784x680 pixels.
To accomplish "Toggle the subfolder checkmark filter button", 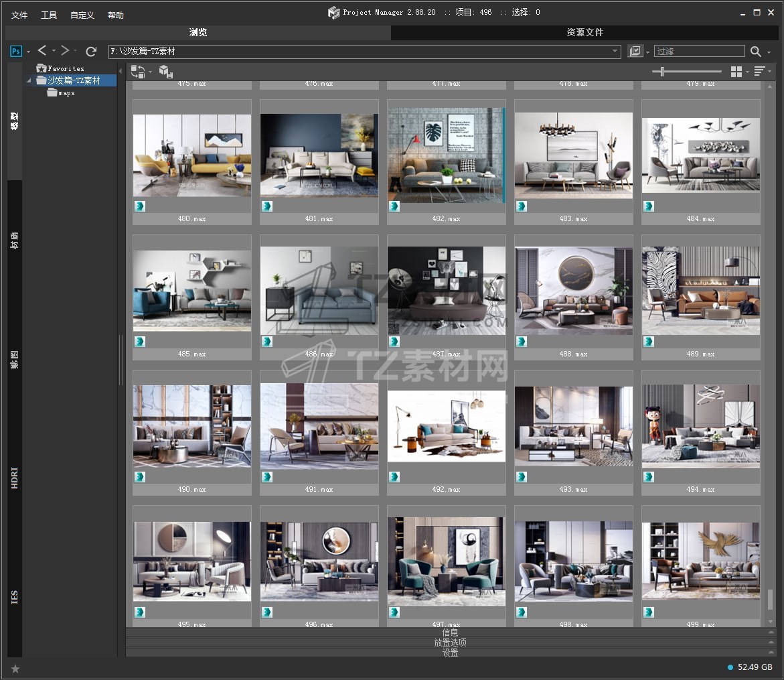I will [635, 51].
